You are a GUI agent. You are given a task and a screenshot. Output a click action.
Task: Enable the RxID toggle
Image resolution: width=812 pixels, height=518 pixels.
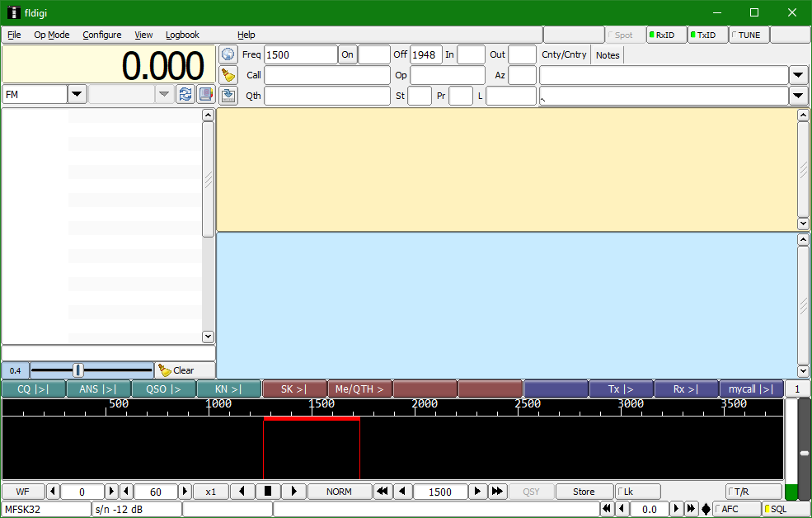(x=666, y=35)
